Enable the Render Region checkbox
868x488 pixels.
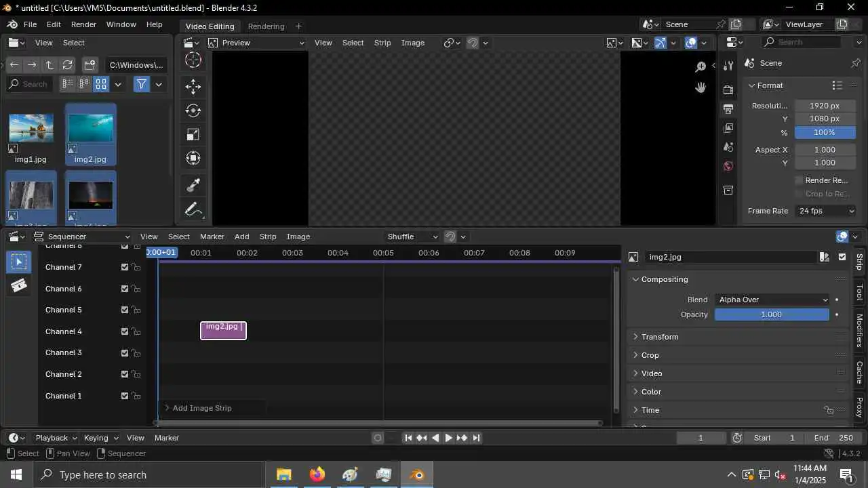pyautogui.click(x=799, y=180)
